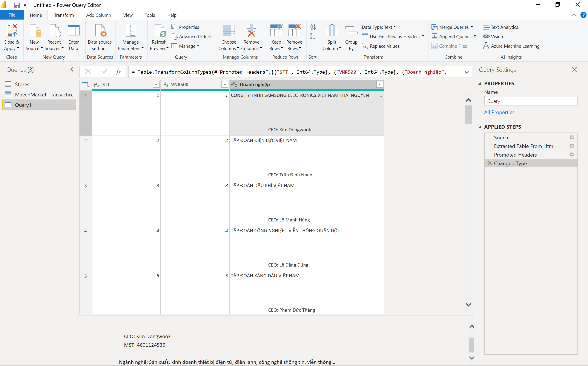Collapse the APPLIED STEPS section
The image size is (588, 366).
coord(480,127)
